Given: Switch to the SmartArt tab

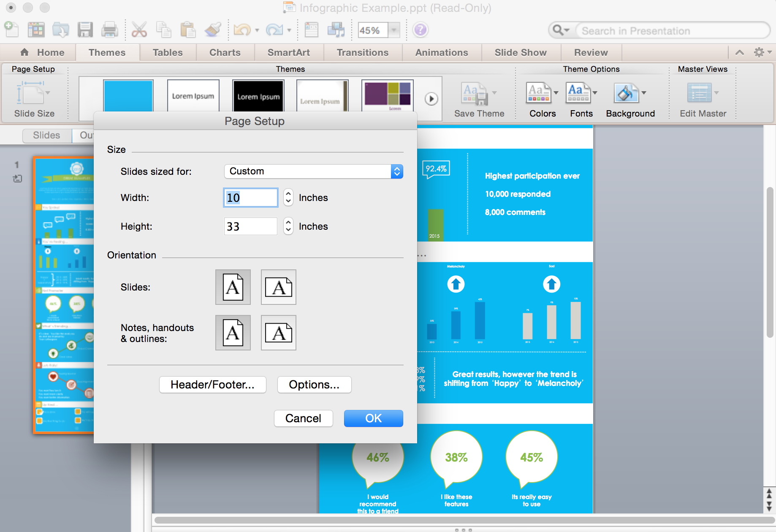Looking at the screenshot, I should coord(289,52).
